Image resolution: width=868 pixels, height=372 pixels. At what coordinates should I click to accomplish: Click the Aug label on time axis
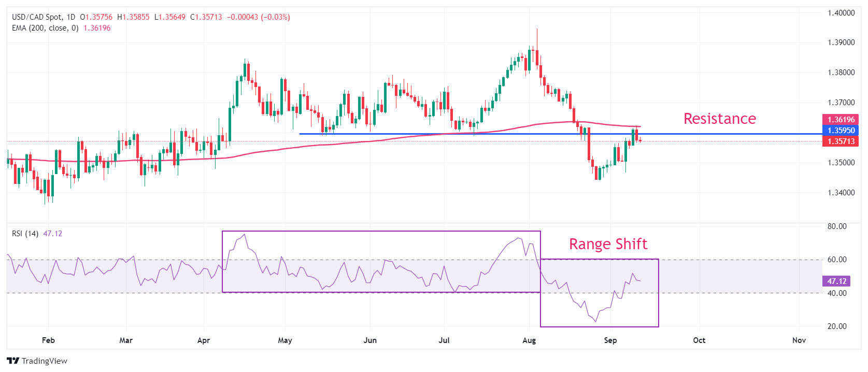(529, 340)
